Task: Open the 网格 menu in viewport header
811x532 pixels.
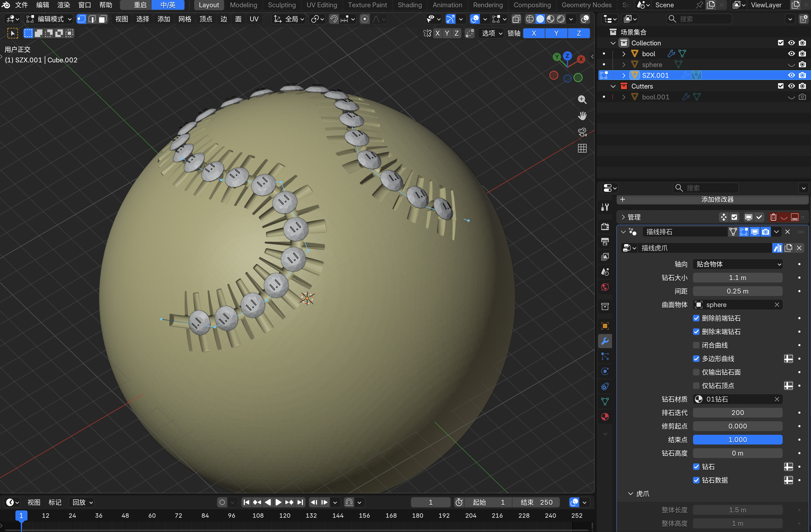Action: 185,19
